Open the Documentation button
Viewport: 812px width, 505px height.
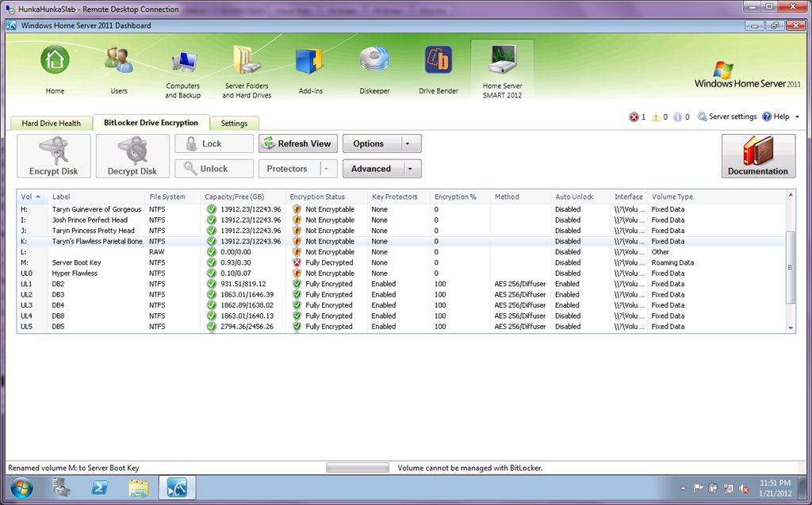pyautogui.click(x=758, y=156)
